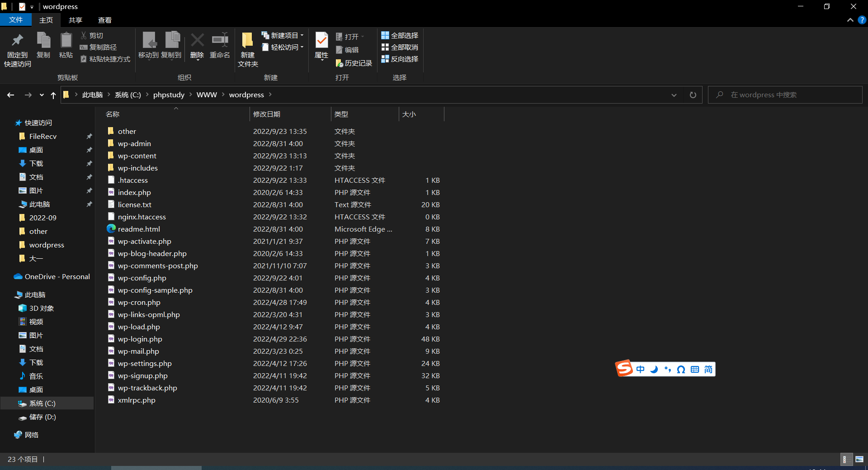Create a new folder with ribbon icon
868x470 pixels.
point(247,41)
